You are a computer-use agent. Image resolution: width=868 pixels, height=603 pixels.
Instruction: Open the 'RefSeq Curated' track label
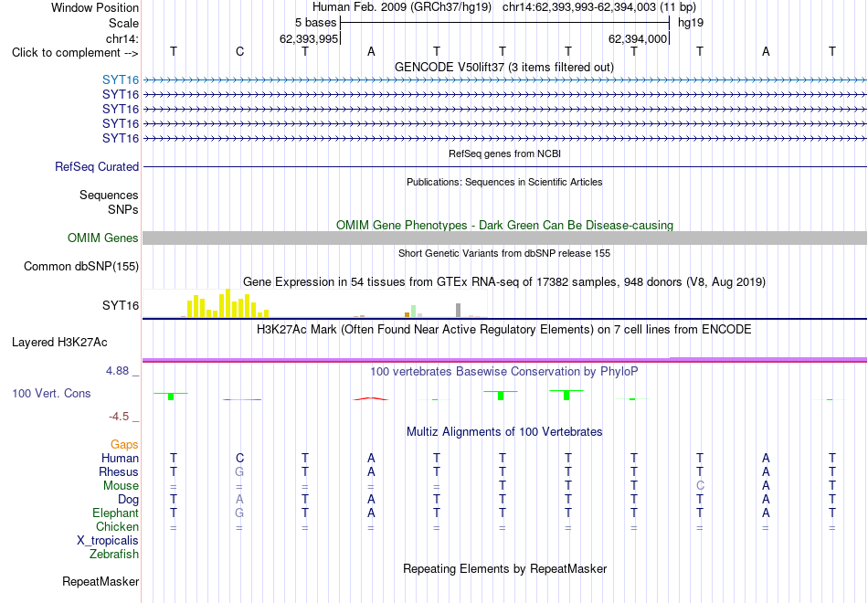97,166
